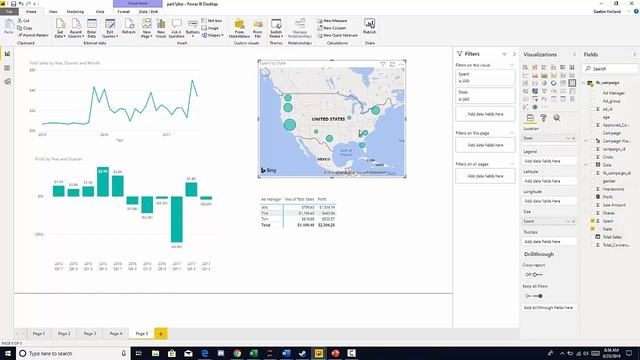The height and width of the screenshot is (360, 640).
Task: Open the Spent dropdown in the Size well
Action: point(568,221)
